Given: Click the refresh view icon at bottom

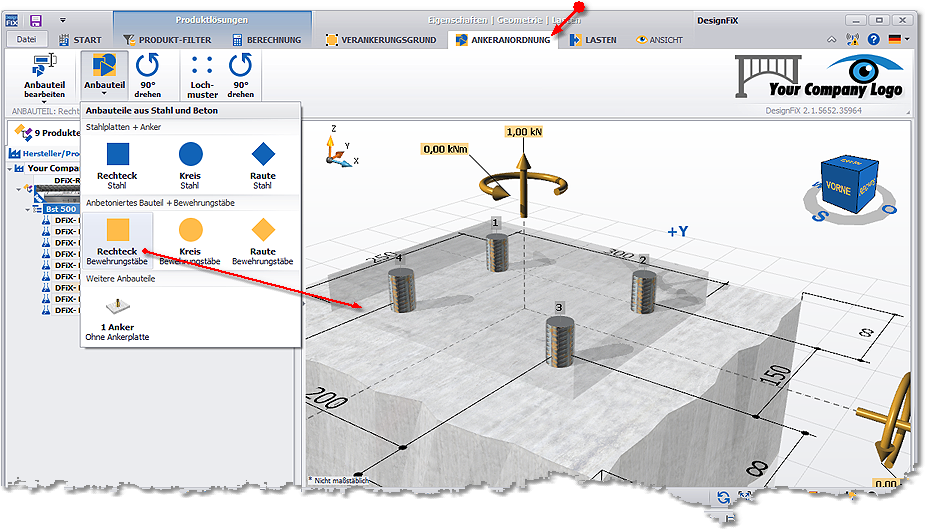Looking at the screenshot, I should [x=723, y=497].
